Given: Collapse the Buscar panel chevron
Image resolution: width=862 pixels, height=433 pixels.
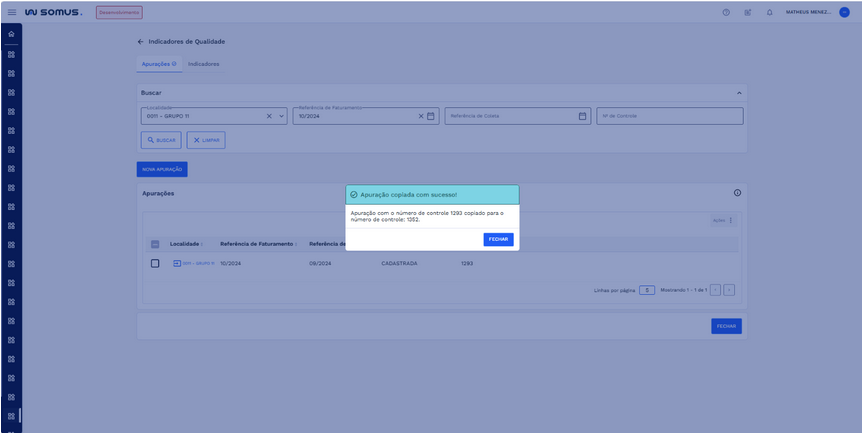Looking at the screenshot, I should (x=739, y=93).
